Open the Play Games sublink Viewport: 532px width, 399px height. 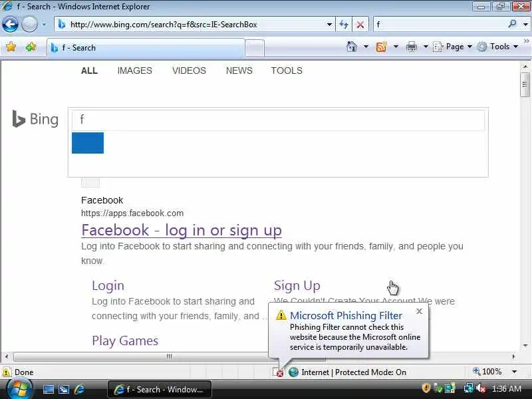click(125, 340)
